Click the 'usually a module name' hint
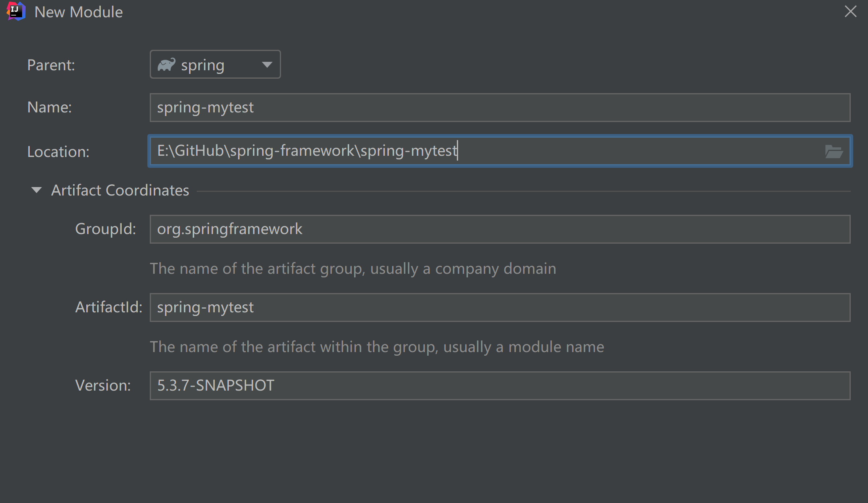 524,347
